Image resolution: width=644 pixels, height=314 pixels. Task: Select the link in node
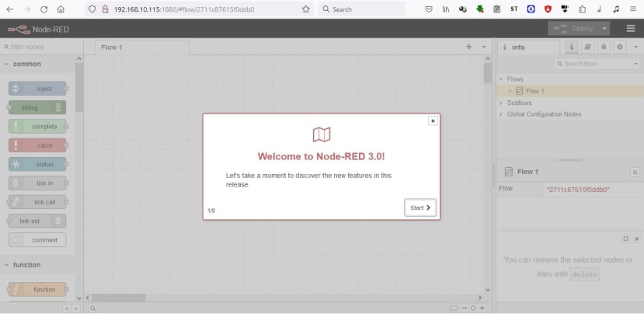tap(37, 183)
